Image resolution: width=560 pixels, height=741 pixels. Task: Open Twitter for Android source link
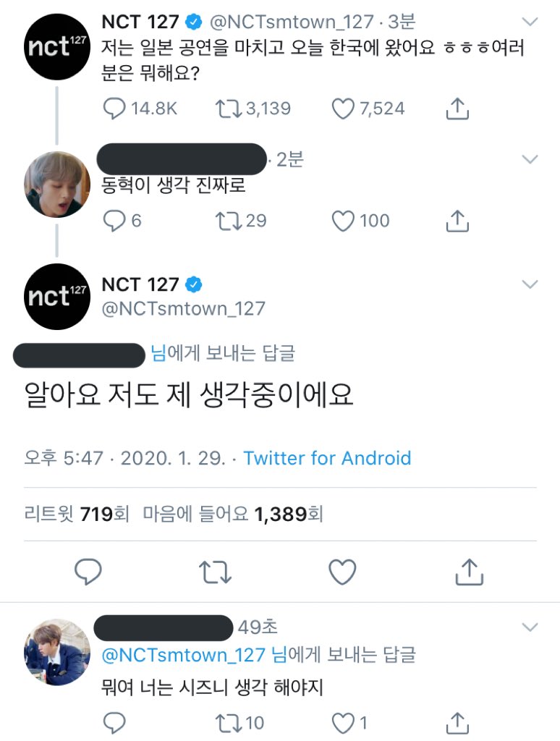(328, 457)
